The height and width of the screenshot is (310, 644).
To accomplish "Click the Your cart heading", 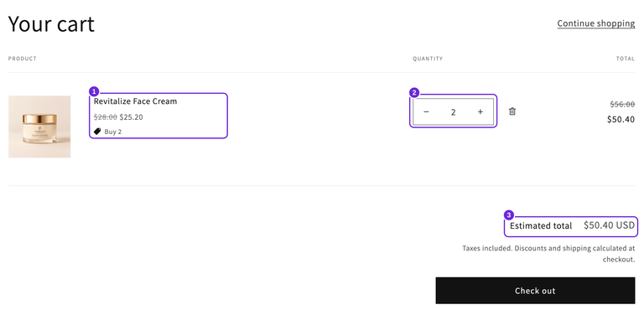I will (x=51, y=23).
